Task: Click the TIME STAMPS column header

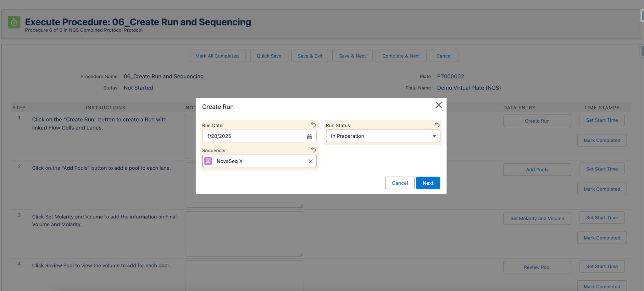Action: 602,107
